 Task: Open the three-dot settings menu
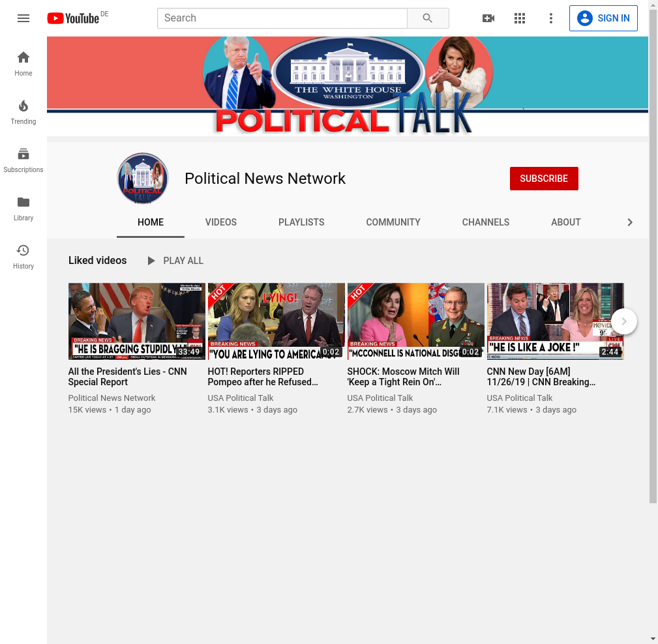click(551, 18)
